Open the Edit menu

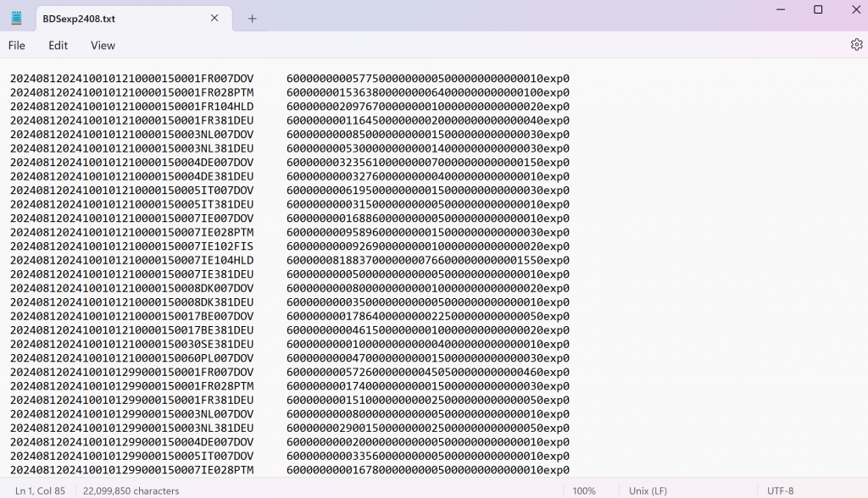[x=58, y=46]
